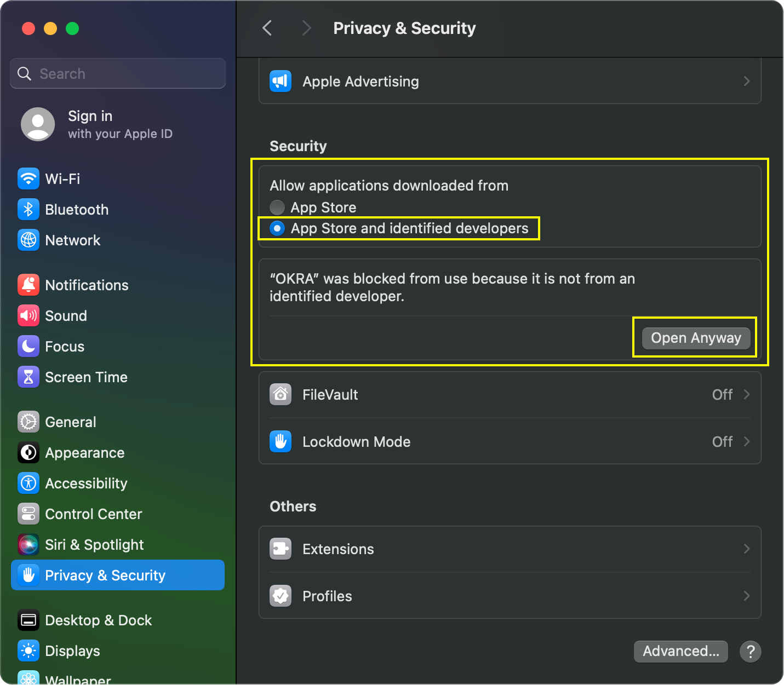The image size is (784, 685).
Task: Click the OKRA blocked message text
Action: (452, 287)
